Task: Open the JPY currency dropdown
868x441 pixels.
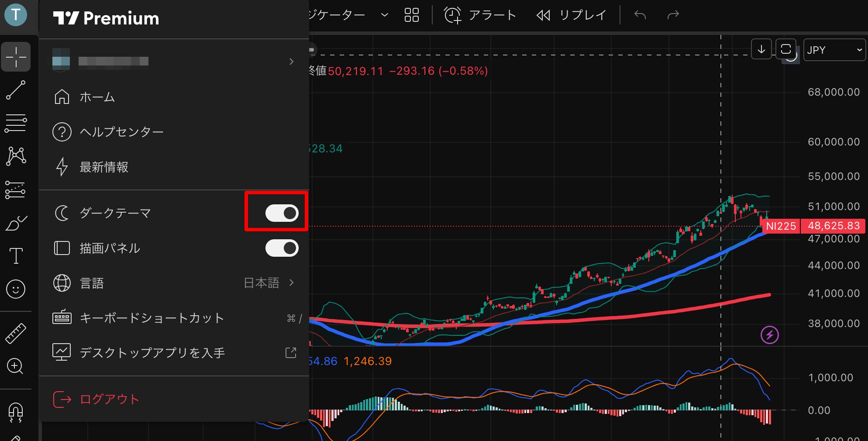Action: coord(834,50)
